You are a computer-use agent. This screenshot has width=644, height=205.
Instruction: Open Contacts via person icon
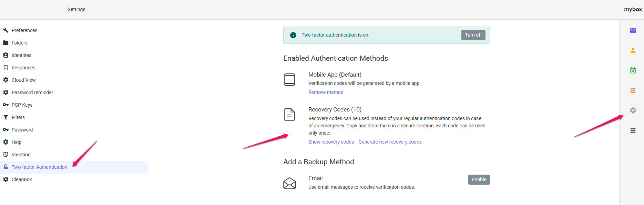pos(633,50)
